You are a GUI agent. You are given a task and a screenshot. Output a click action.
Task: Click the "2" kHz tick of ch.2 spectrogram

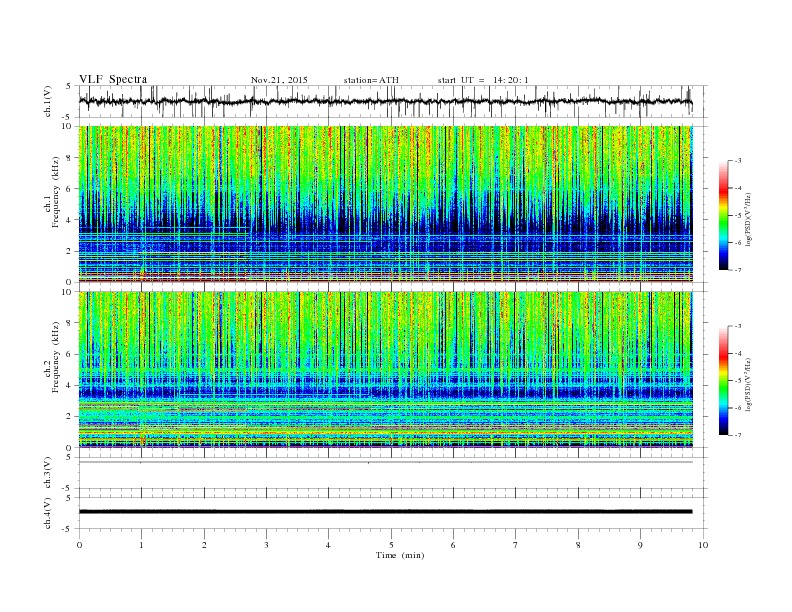(70, 416)
